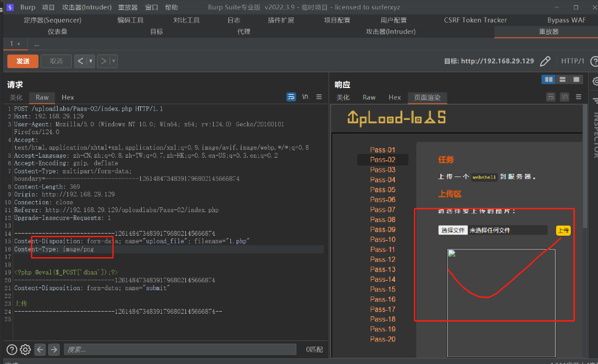This screenshot has height=364, width=598.
Task: Switch to 编码工具 tab
Action: click(x=130, y=20)
